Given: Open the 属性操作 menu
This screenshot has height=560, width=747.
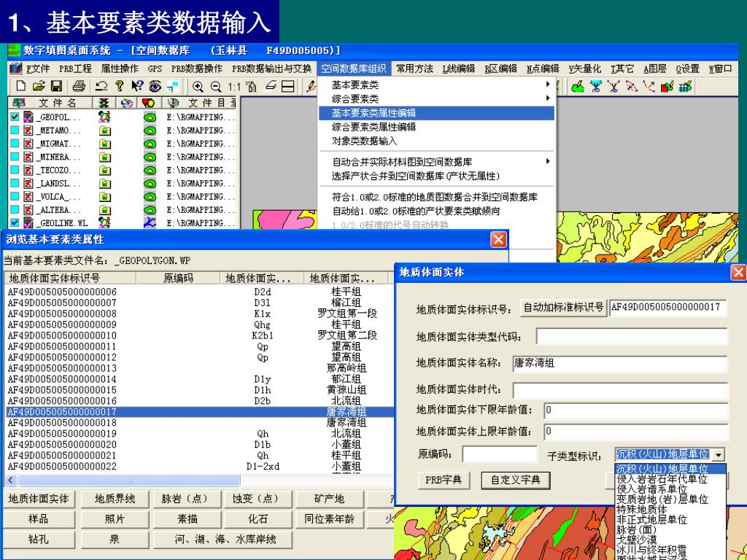Looking at the screenshot, I should (120, 69).
